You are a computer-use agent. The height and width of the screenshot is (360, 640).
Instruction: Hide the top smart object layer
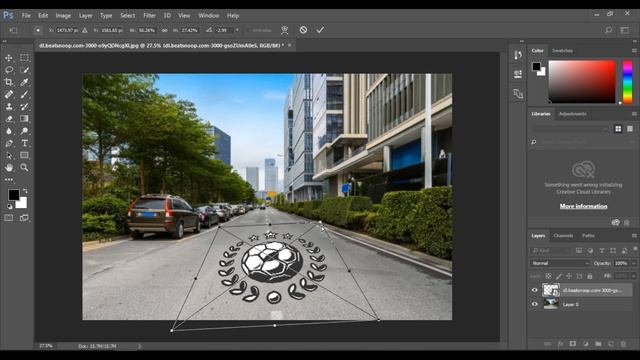pyautogui.click(x=535, y=290)
